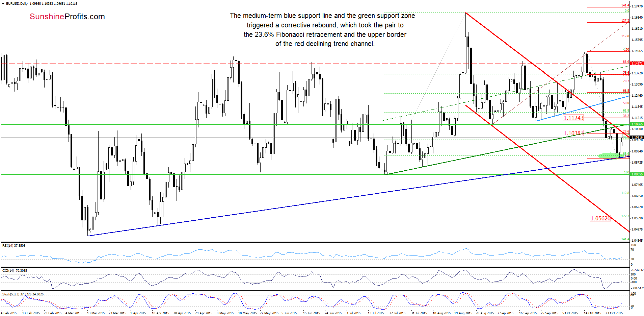Click the 22 Jul 2015 date label
644x316 pixels.
[x=398, y=313]
